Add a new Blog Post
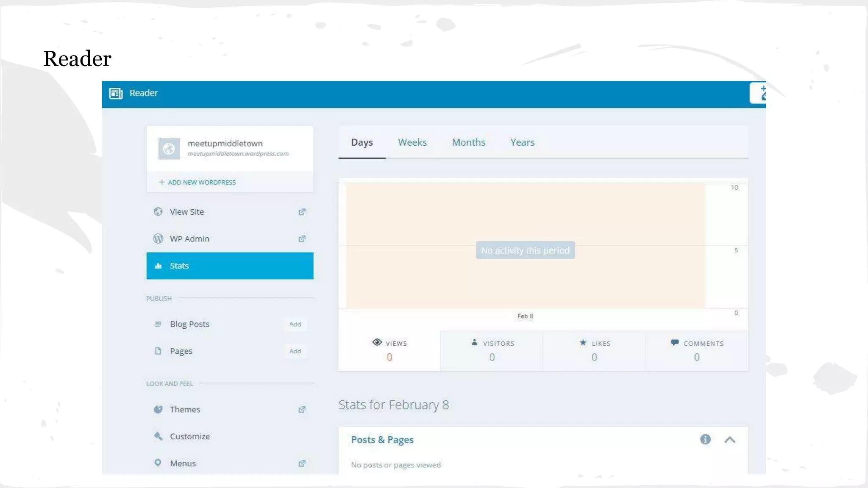Viewport: 868px width, 488px height. coord(295,324)
